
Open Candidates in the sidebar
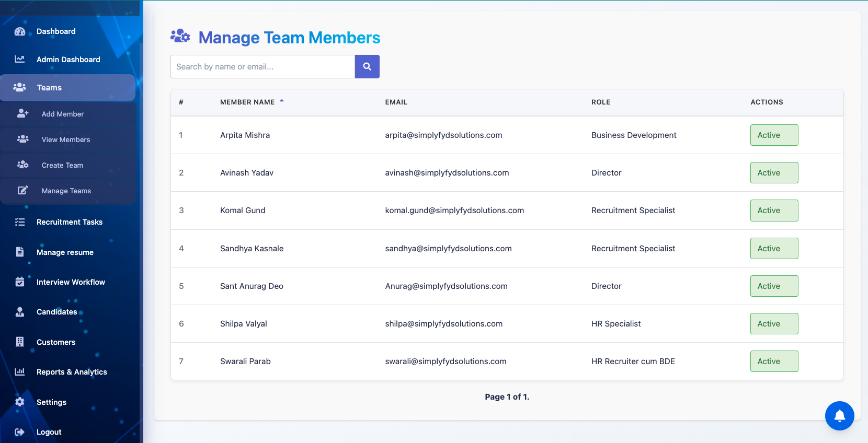click(x=56, y=312)
